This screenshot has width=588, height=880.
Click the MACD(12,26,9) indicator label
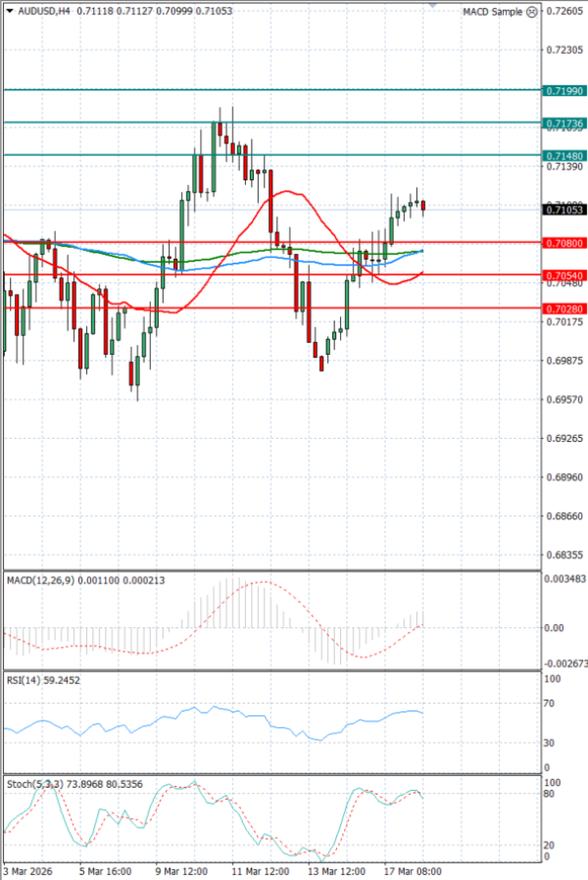point(44,580)
